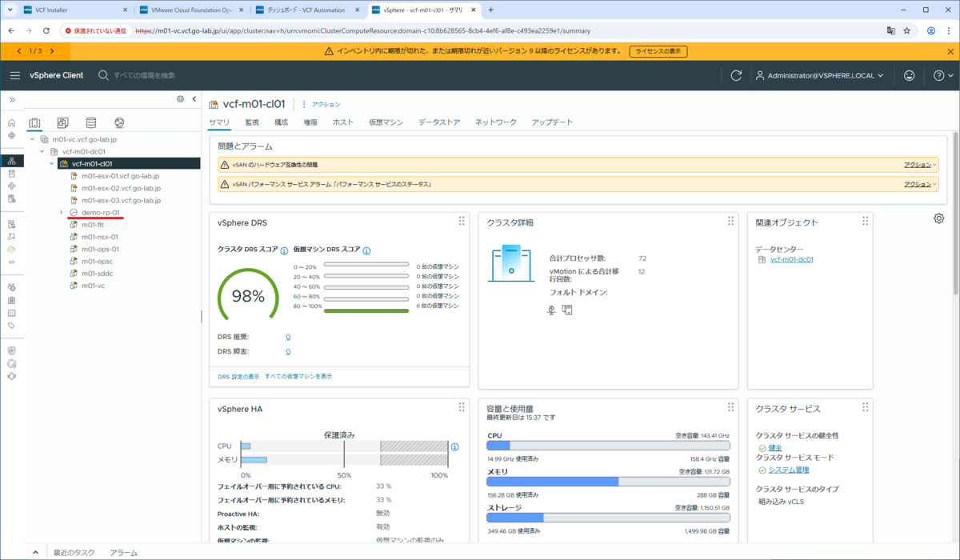Switch to the ホスト tab

click(x=342, y=122)
